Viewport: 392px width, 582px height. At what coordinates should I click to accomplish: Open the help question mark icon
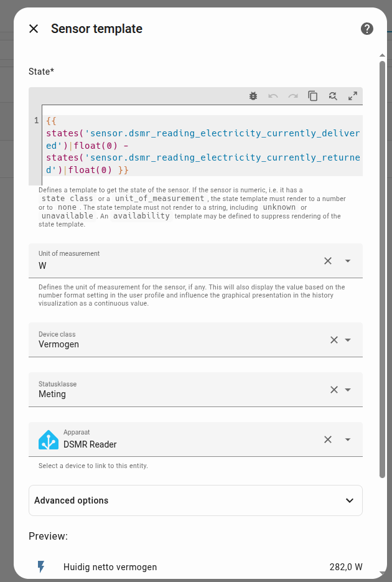click(367, 29)
